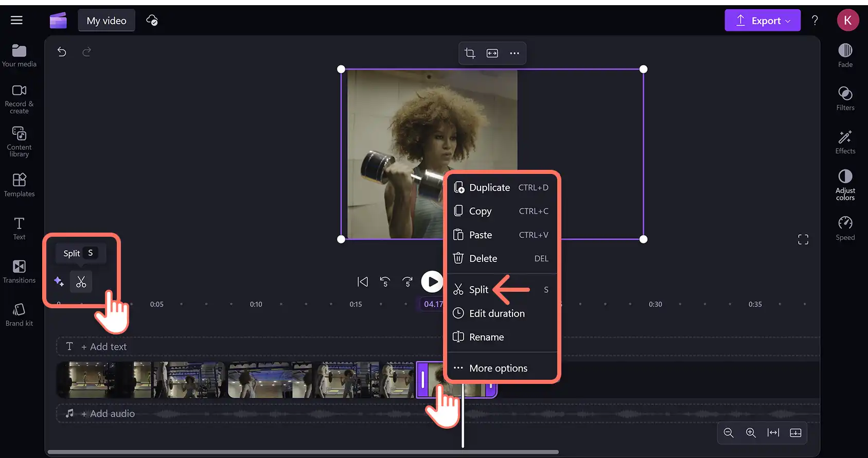This screenshot has height=458, width=868.
Task: Click the 0:30 timeline ruler mark
Action: coord(656,304)
